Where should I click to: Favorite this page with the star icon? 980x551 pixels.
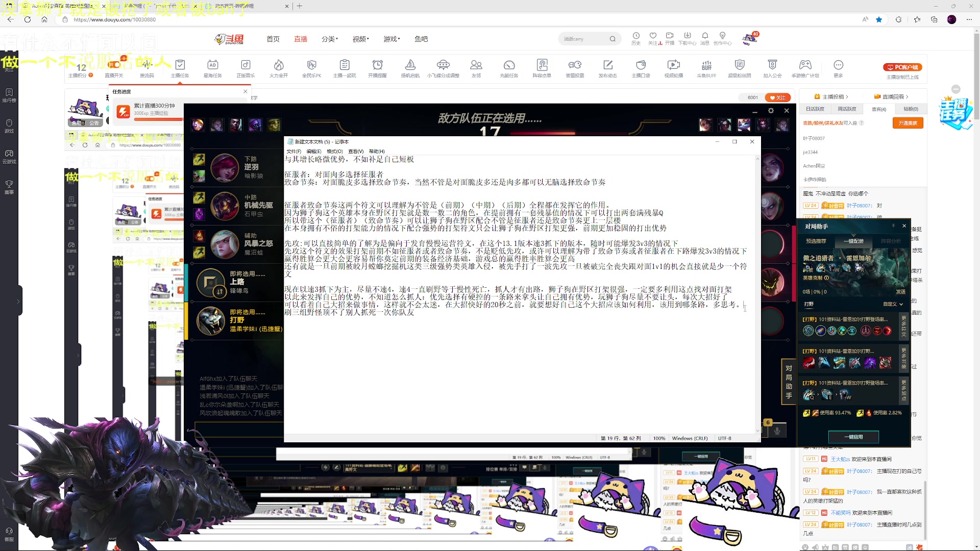879,19
